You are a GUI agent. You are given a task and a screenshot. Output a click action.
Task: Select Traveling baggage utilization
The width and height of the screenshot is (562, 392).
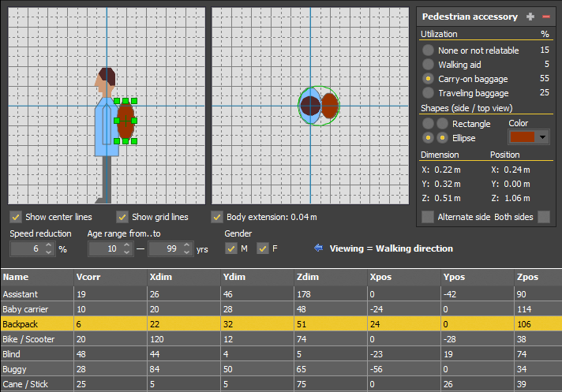coord(428,93)
